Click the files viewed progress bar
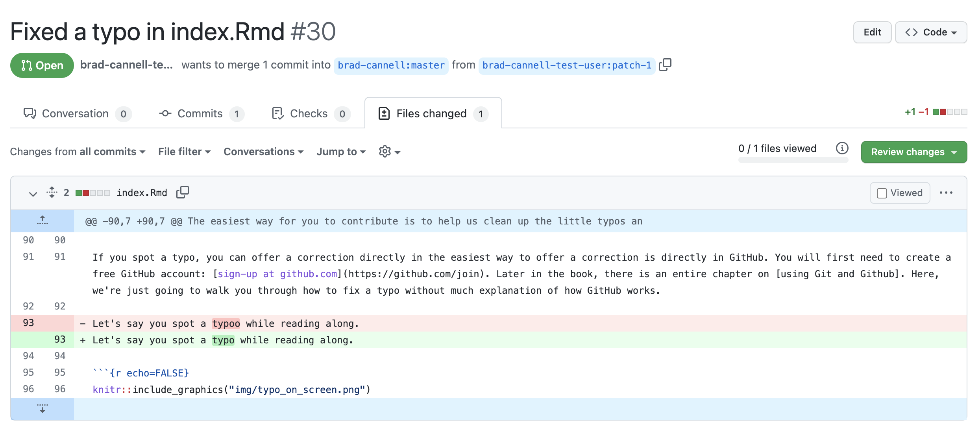 [x=793, y=160]
